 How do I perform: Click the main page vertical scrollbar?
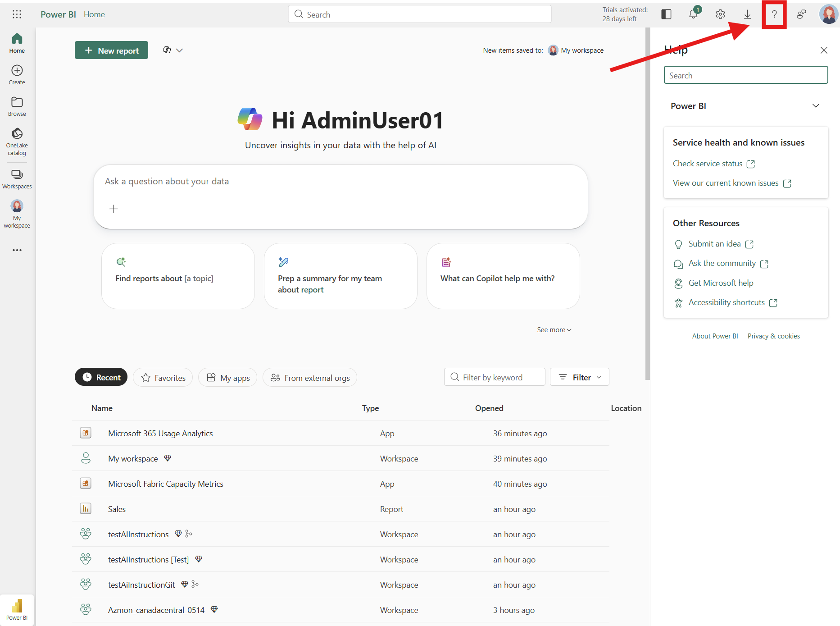pos(648,204)
